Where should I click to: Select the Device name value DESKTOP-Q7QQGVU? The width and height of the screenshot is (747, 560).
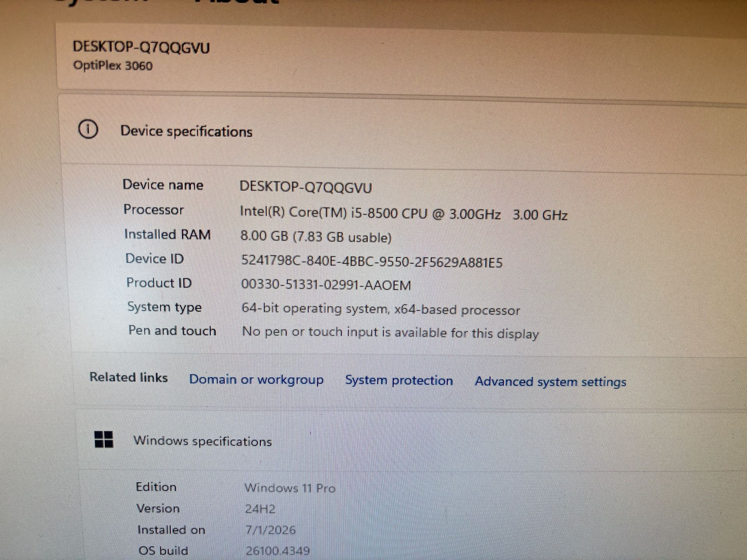tap(306, 187)
